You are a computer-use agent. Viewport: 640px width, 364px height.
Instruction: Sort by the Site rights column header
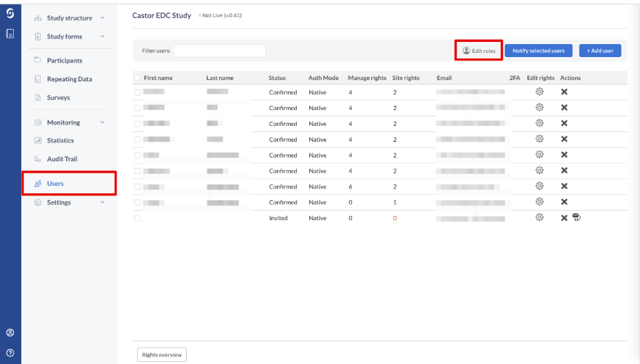(x=406, y=78)
